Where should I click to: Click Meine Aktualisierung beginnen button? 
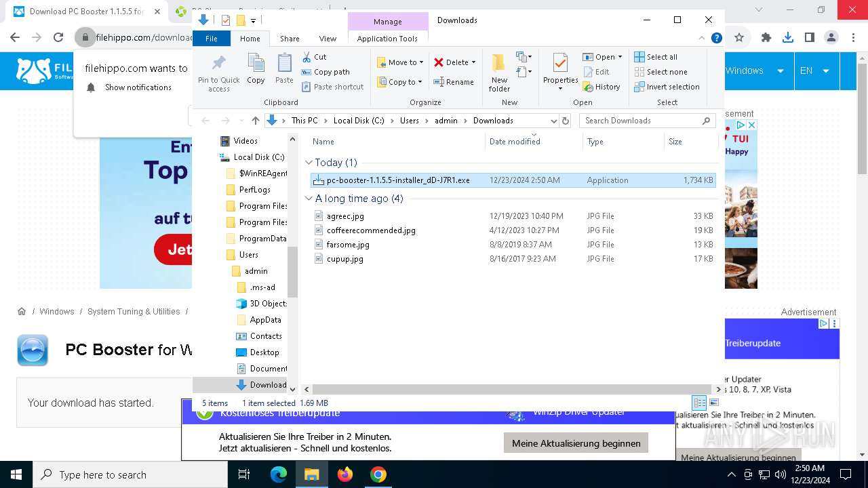point(576,443)
